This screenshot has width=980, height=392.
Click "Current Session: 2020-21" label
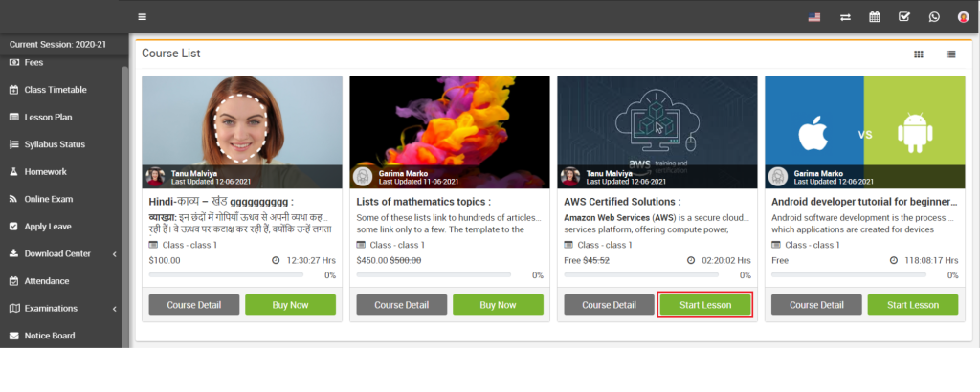click(x=57, y=44)
